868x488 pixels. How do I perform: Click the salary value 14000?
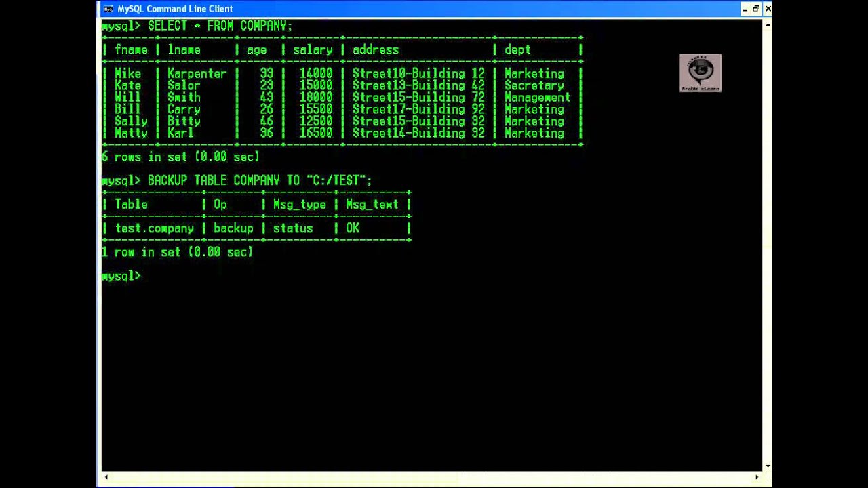pyautogui.click(x=316, y=73)
